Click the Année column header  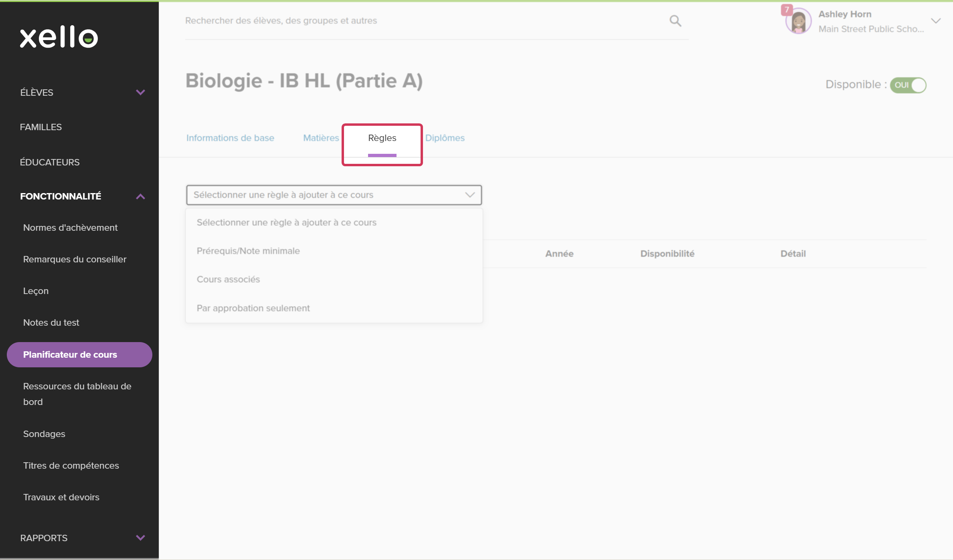click(x=559, y=254)
